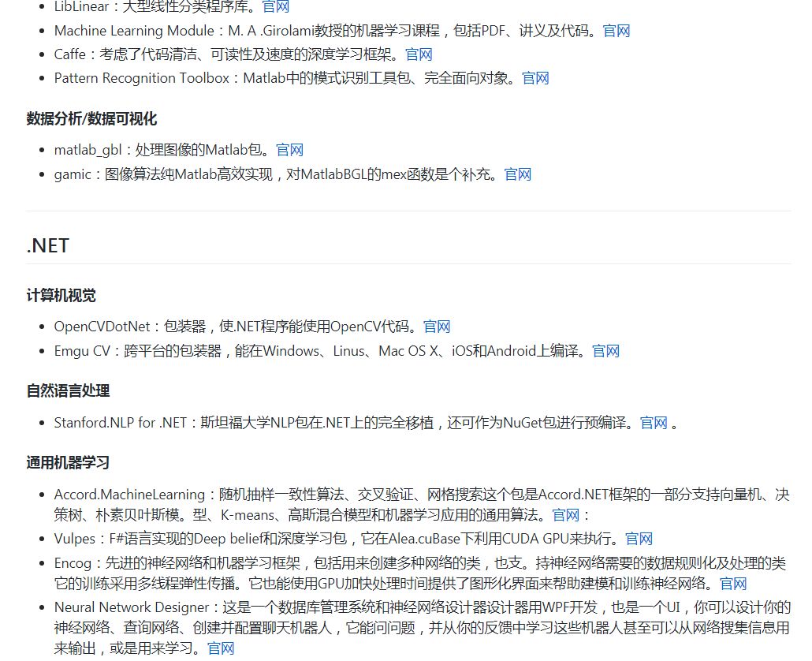Click the text 'Vulpes'
Image resolution: width=812 pixels, height=661 pixels.
tap(75, 539)
